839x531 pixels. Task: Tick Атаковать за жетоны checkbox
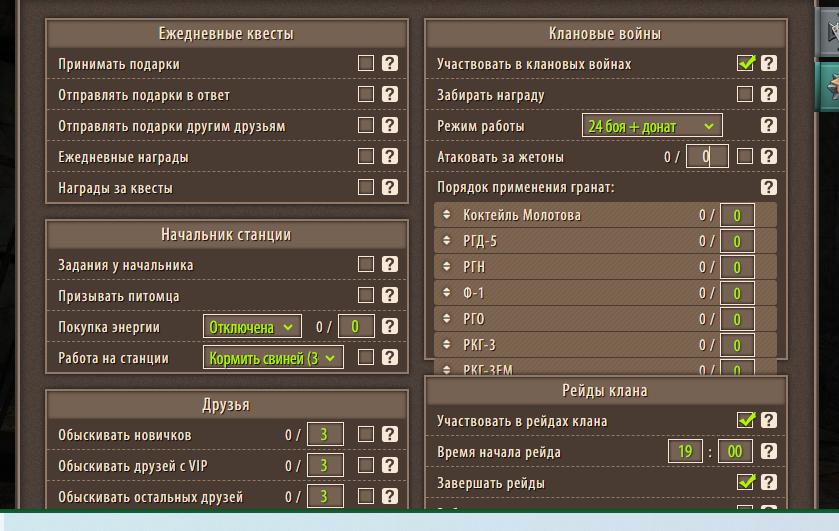point(745,157)
